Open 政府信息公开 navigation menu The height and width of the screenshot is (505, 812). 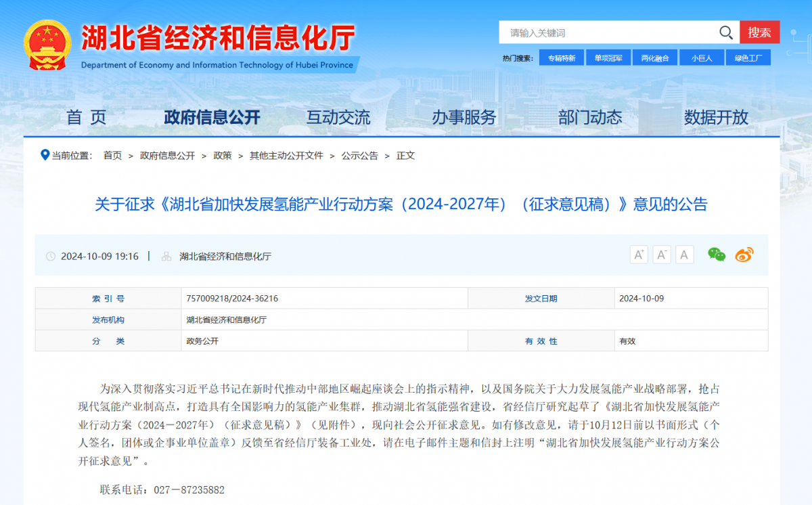click(212, 117)
